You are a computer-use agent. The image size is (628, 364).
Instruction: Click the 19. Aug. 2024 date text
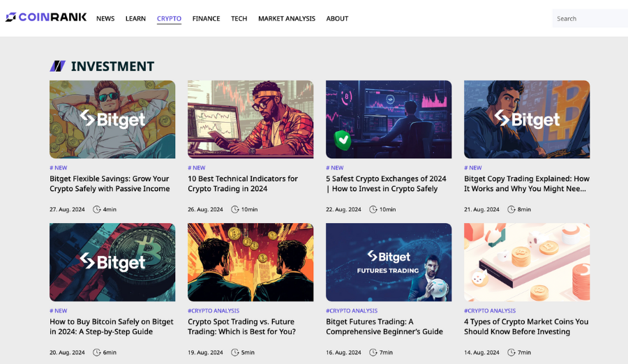205,352
